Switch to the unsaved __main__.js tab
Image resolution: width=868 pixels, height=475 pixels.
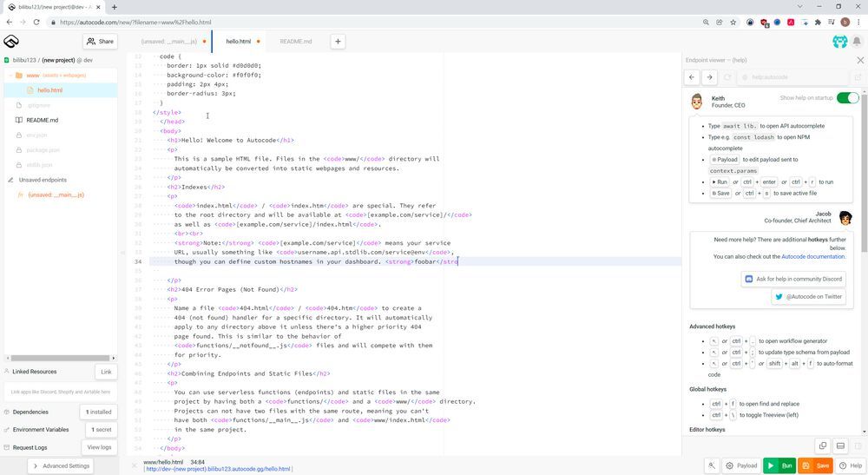pyautogui.click(x=169, y=42)
